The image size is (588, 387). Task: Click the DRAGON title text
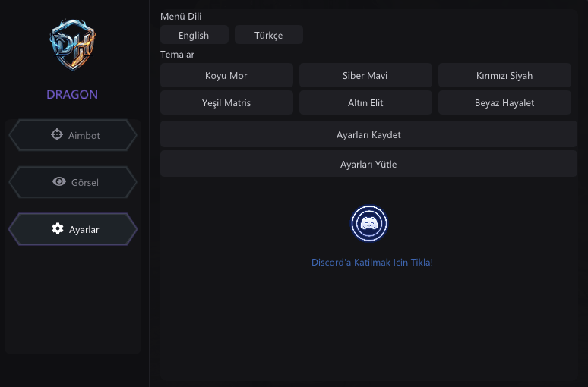72,94
